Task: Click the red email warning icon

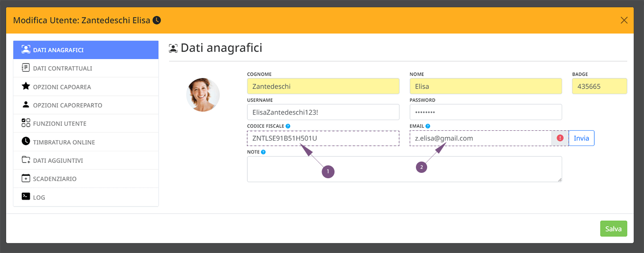Action: (x=560, y=138)
